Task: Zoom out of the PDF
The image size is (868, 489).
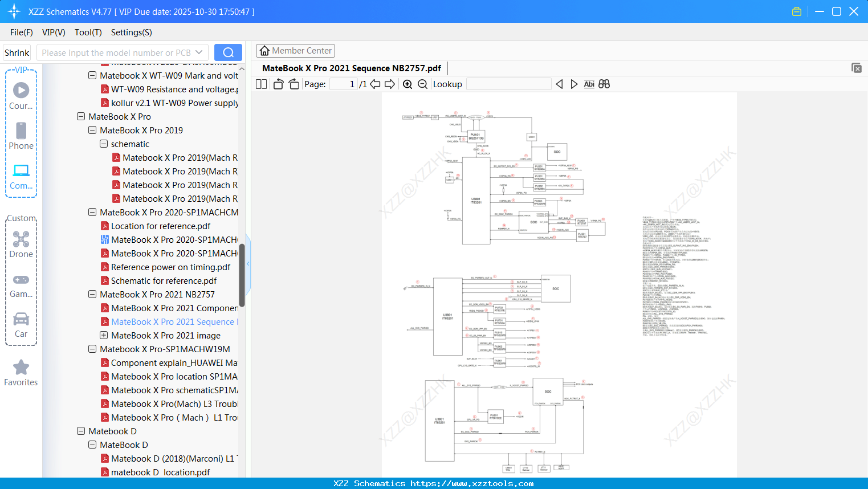Action: [422, 84]
